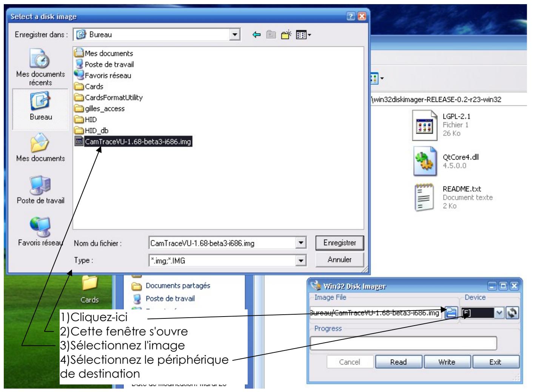Click the Image File path field

coord(376,312)
